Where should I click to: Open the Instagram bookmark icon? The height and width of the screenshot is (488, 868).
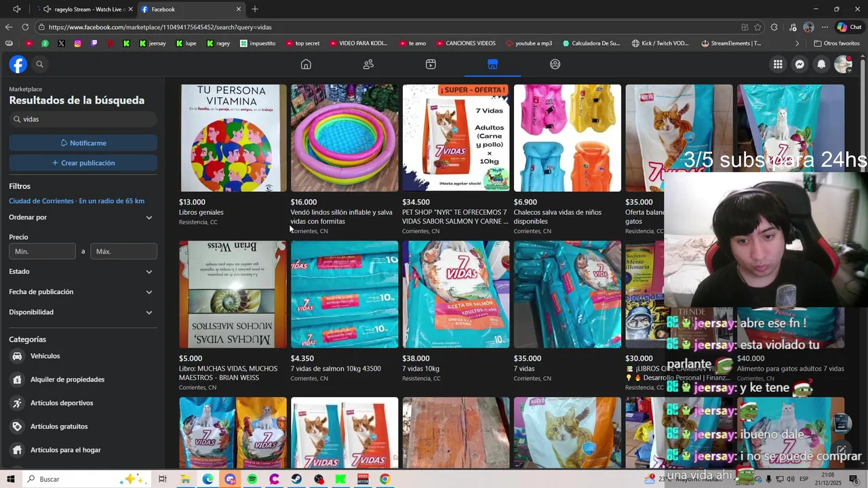(77, 43)
